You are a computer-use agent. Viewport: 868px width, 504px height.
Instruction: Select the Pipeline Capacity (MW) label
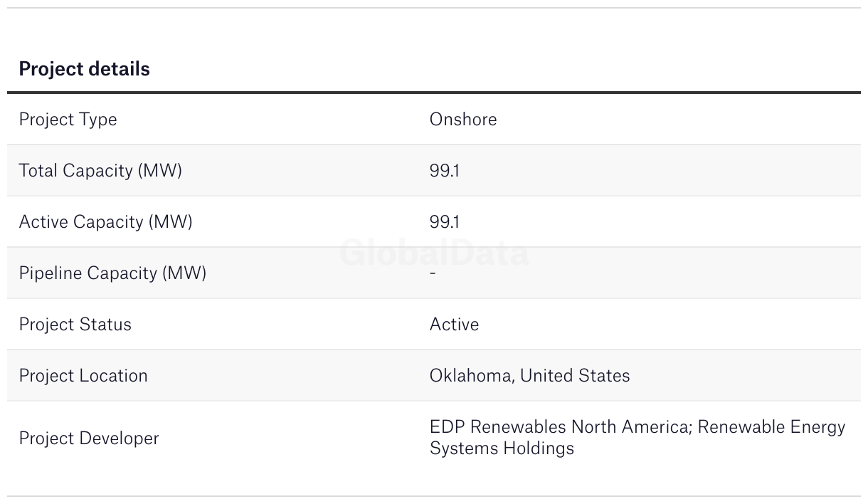point(112,273)
